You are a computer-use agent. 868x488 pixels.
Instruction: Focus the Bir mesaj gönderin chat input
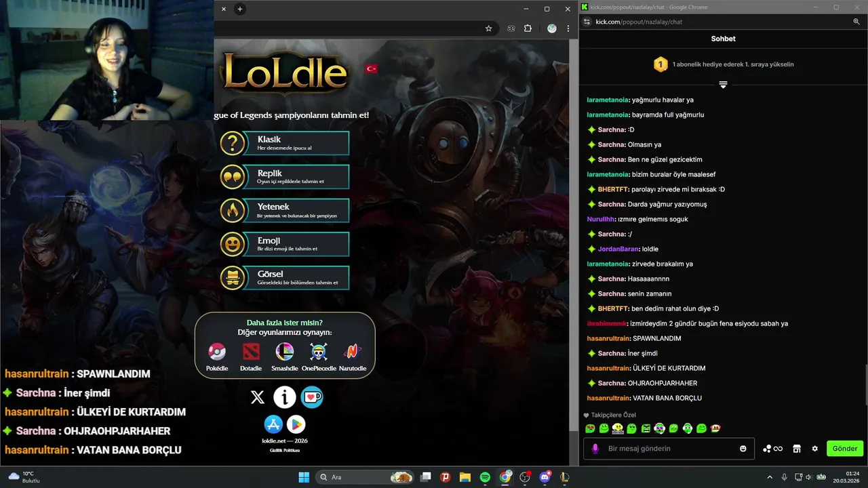669,449
